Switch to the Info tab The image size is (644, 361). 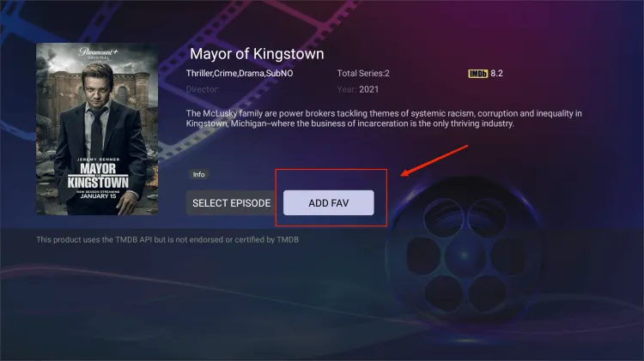pos(199,174)
